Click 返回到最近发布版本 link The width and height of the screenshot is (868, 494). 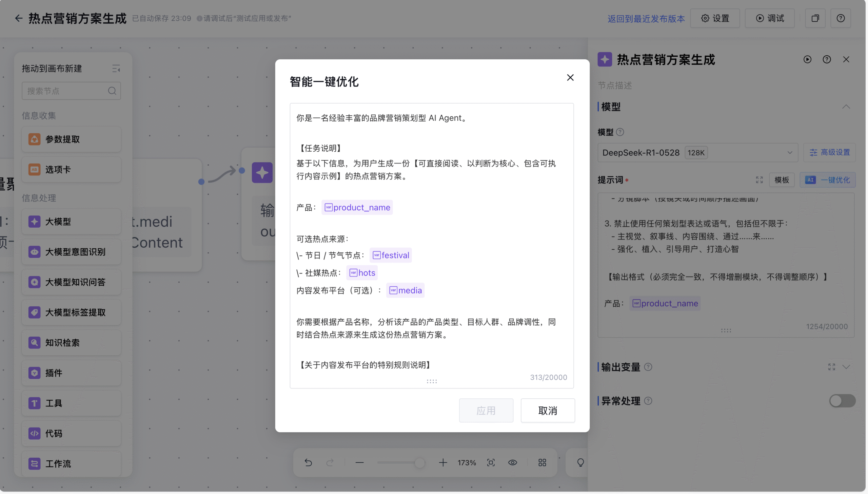click(x=646, y=18)
